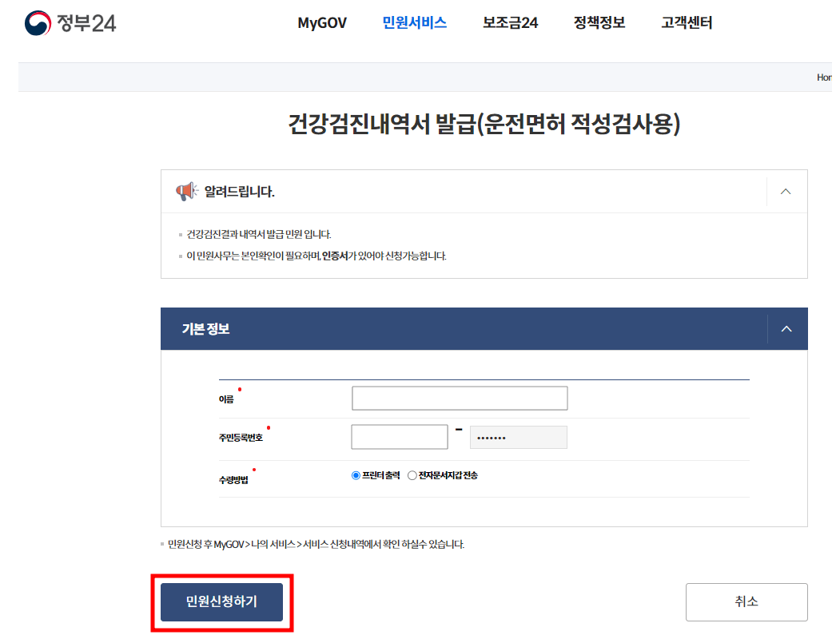Click the masked 주민등록번호 back number field
840x639 pixels.
pyautogui.click(x=518, y=436)
